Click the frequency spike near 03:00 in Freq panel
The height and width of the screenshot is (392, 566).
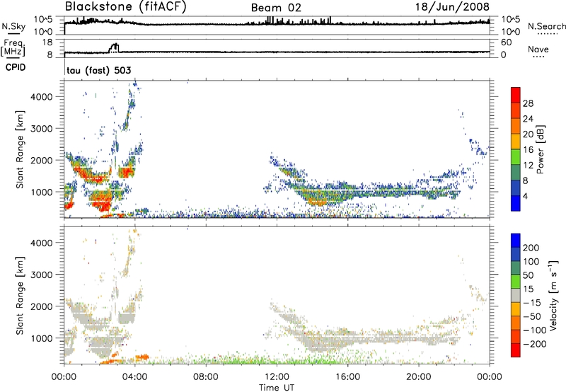click(x=115, y=47)
